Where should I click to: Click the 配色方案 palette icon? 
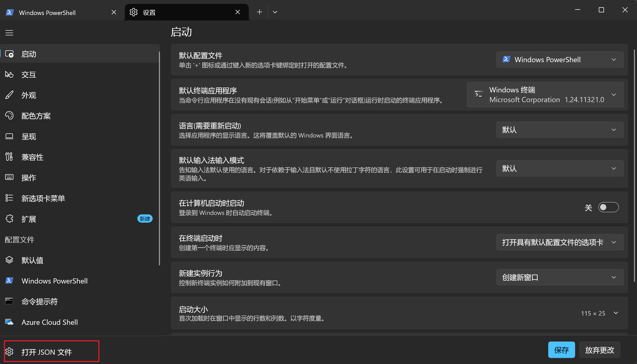tap(9, 116)
